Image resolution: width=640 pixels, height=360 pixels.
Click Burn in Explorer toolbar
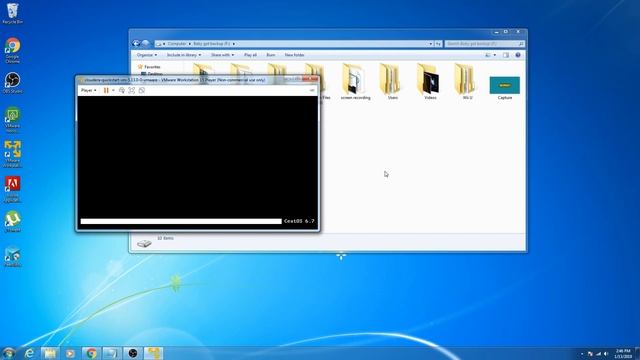pos(271,55)
